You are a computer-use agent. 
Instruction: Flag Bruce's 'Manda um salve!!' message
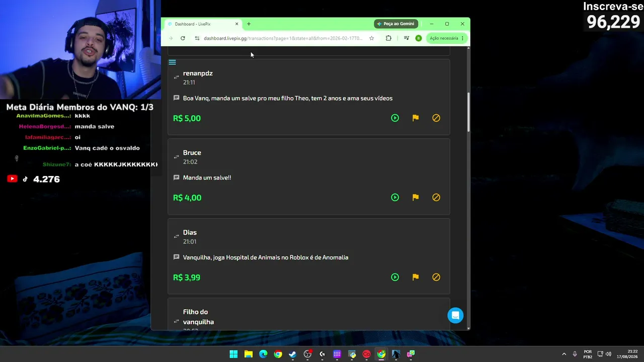tap(416, 198)
